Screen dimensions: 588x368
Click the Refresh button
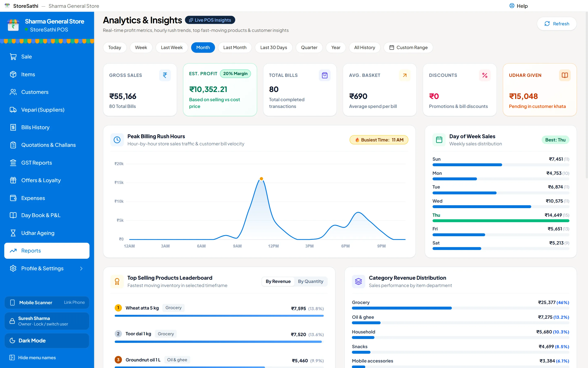pos(557,24)
